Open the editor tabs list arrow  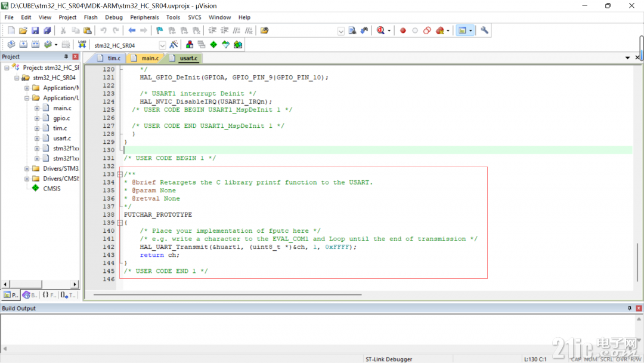627,58
